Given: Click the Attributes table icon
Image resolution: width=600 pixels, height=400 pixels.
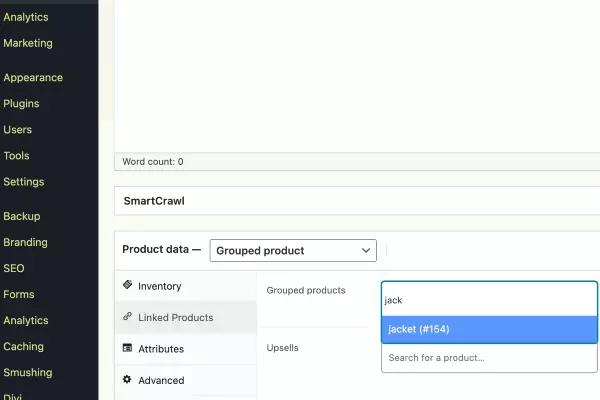Looking at the screenshot, I should 127,349.
